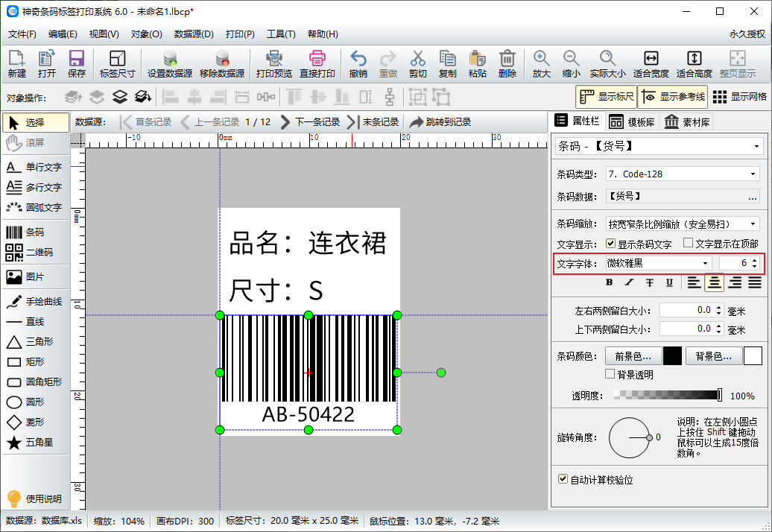772x532 pixels.
Task: Fit canvas to width with 适合宽度
Action: point(651,64)
